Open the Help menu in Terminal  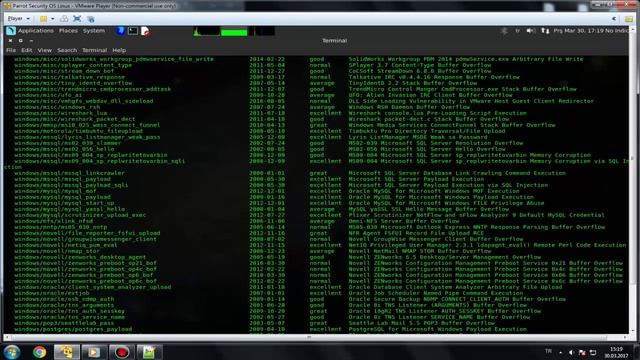pos(119,50)
